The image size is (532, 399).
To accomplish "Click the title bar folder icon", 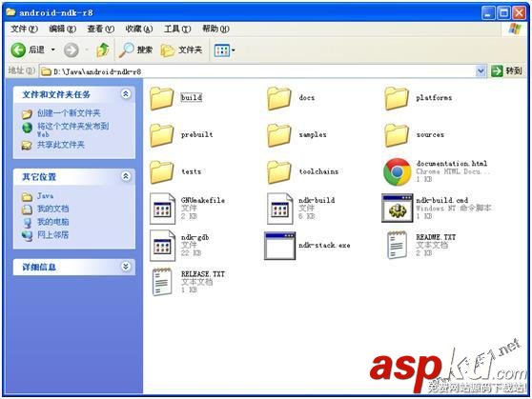I will pos(10,12).
